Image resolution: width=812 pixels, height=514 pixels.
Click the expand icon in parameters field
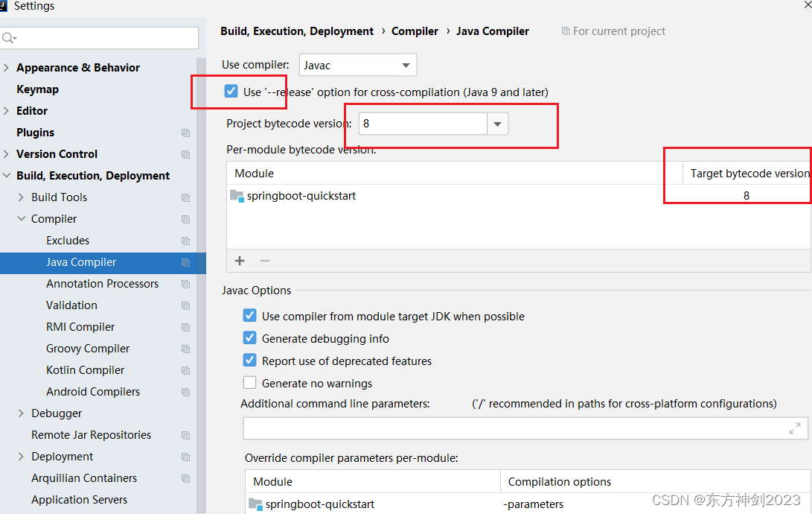pyautogui.click(x=794, y=428)
